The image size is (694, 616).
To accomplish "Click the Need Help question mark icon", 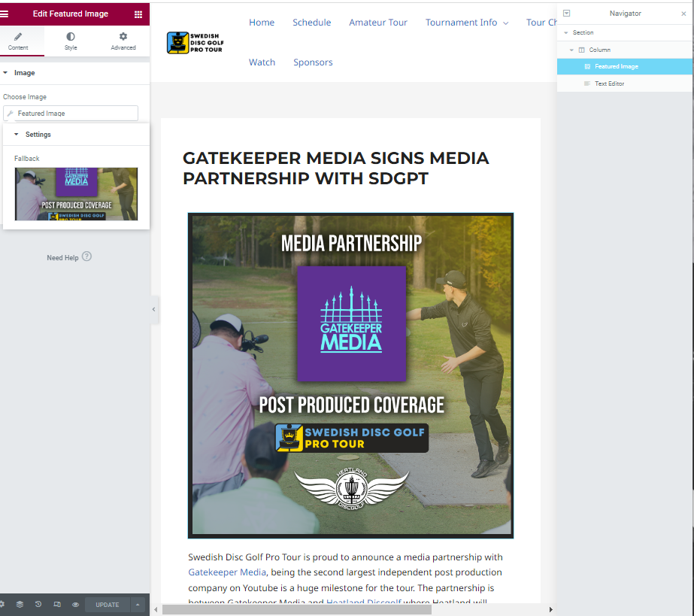I will point(86,256).
